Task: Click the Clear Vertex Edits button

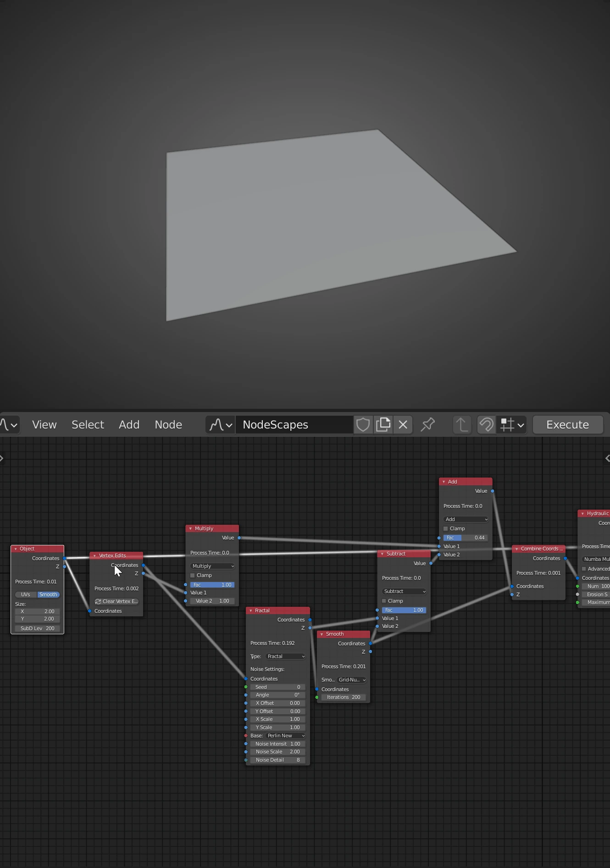Action: (x=116, y=601)
